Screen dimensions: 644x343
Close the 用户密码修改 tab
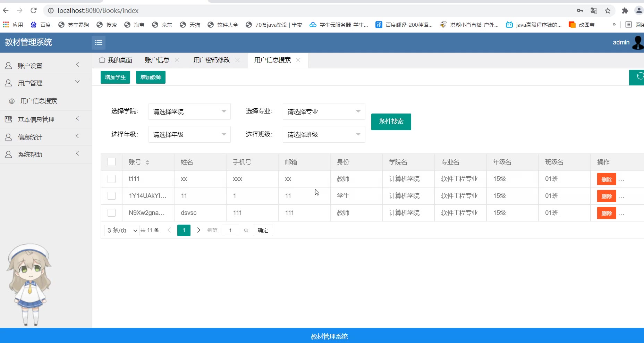(x=237, y=60)
